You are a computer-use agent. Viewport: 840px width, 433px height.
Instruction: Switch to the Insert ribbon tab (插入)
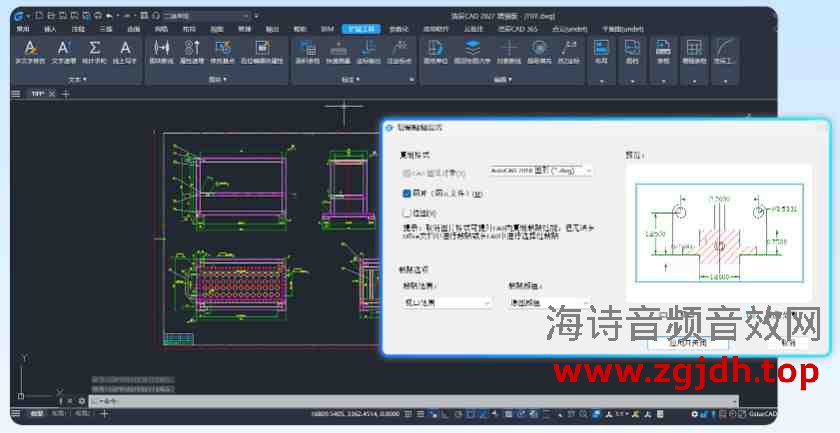[50, 29]
